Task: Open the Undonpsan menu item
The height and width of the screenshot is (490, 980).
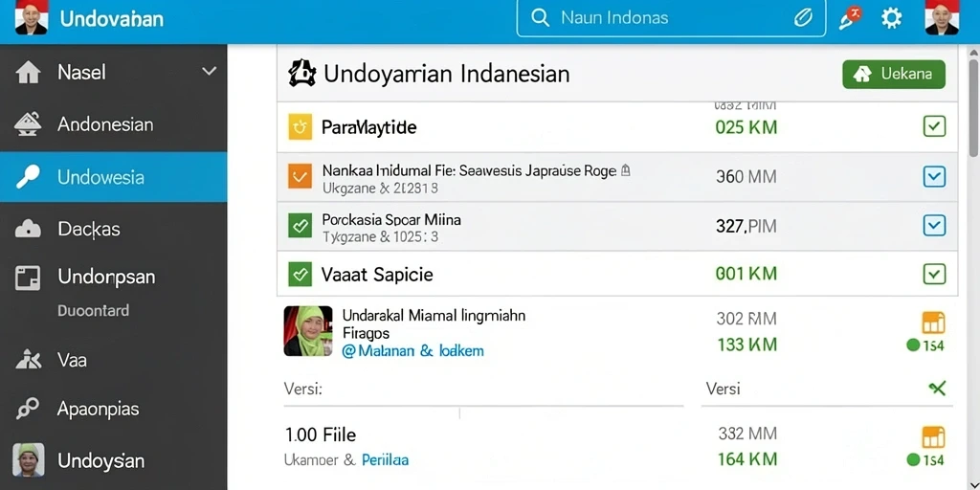Action: pyautogui.click(x=113, y=277)
